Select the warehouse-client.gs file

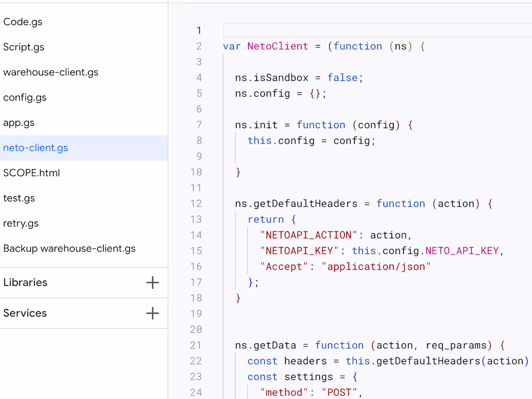[x=50, y=72]
